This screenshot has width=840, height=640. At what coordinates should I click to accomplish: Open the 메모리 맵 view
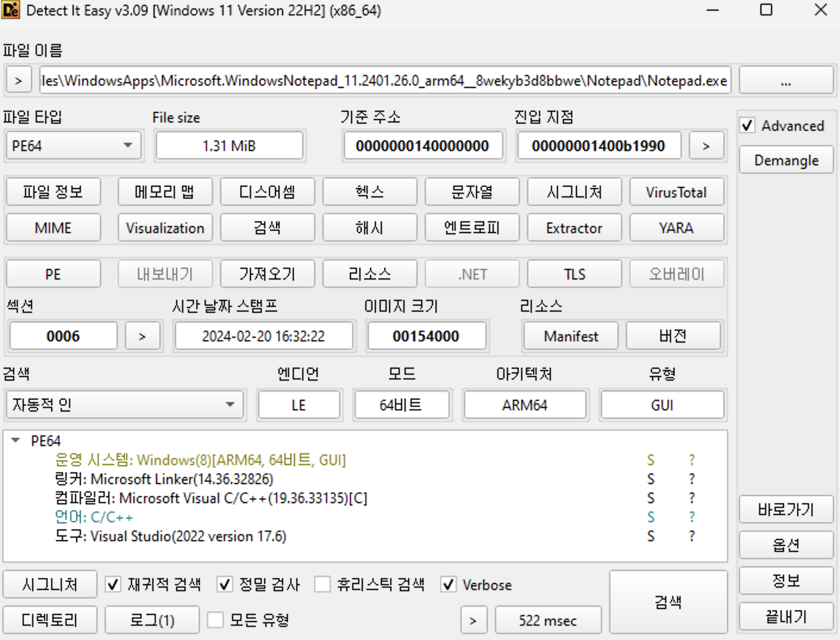165,192
